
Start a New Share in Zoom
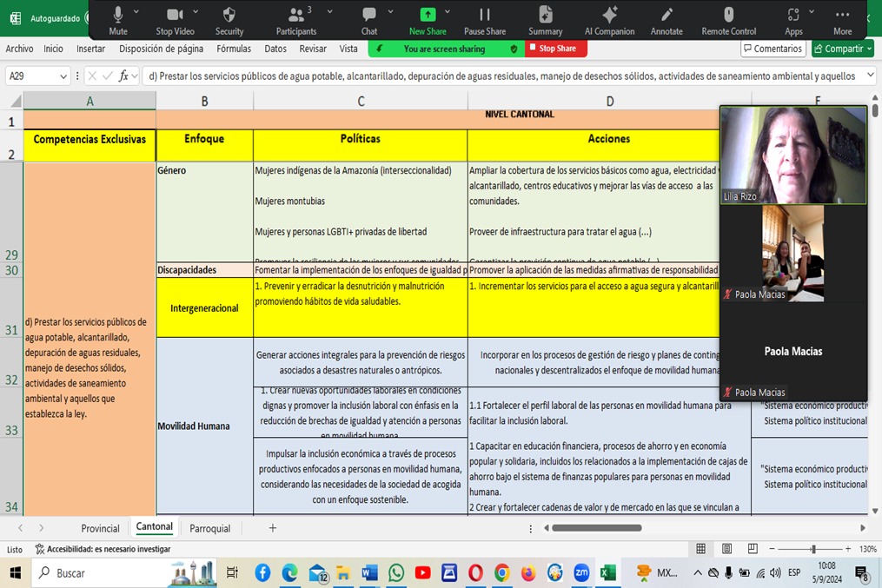tap(428, 21)
